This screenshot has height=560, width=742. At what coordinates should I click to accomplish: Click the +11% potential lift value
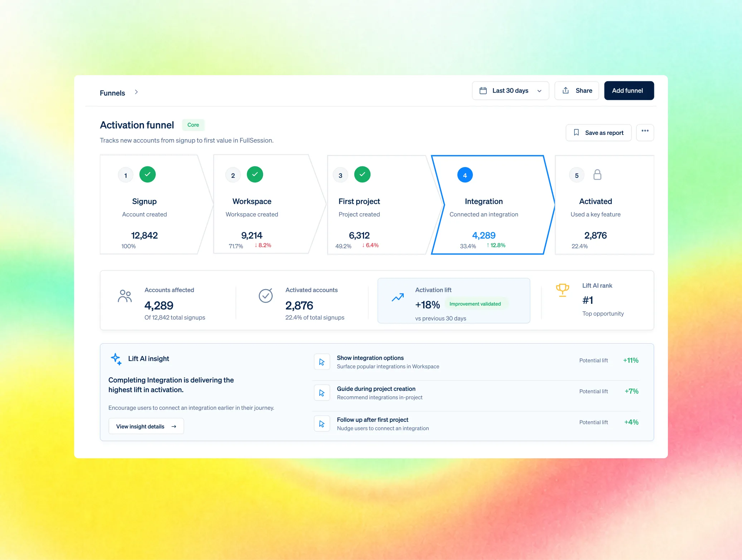[x=631, y=360]
